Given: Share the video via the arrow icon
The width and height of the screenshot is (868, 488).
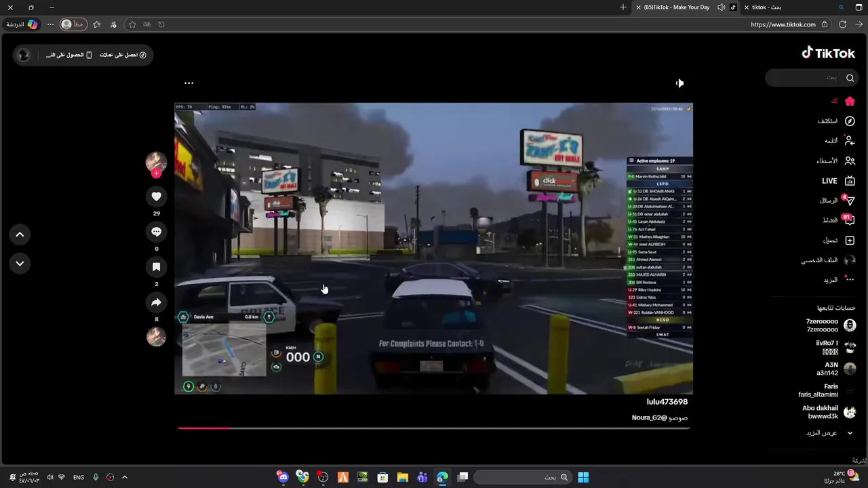Looking at the screenshot, I should tap(156, 302).
